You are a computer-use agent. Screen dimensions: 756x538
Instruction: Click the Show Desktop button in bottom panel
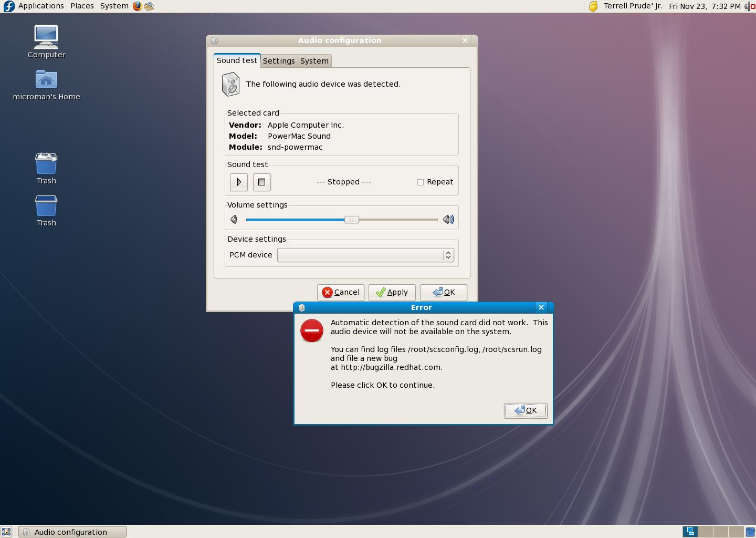click(6, 532)
